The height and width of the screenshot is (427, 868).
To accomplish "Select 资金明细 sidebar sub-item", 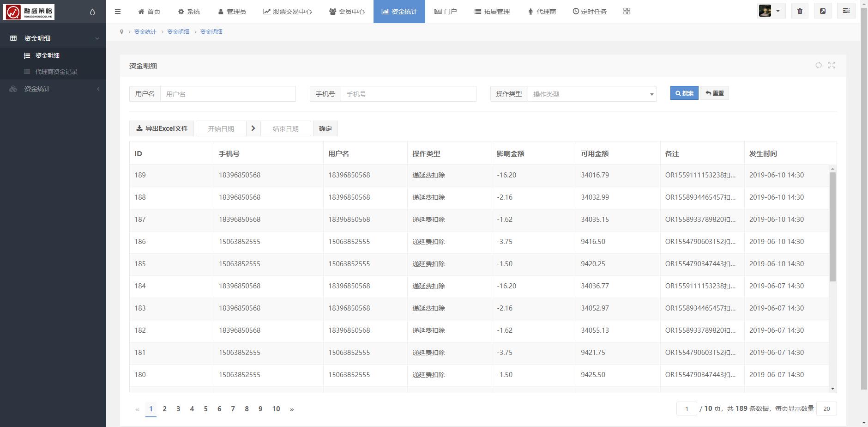I will coord(53,55).
